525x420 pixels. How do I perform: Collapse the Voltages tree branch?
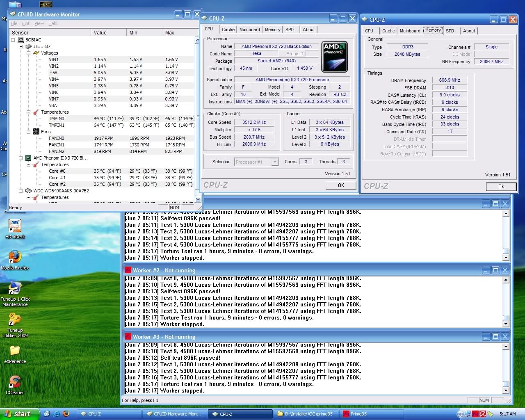pyautogui.click(x=29, y=53)
